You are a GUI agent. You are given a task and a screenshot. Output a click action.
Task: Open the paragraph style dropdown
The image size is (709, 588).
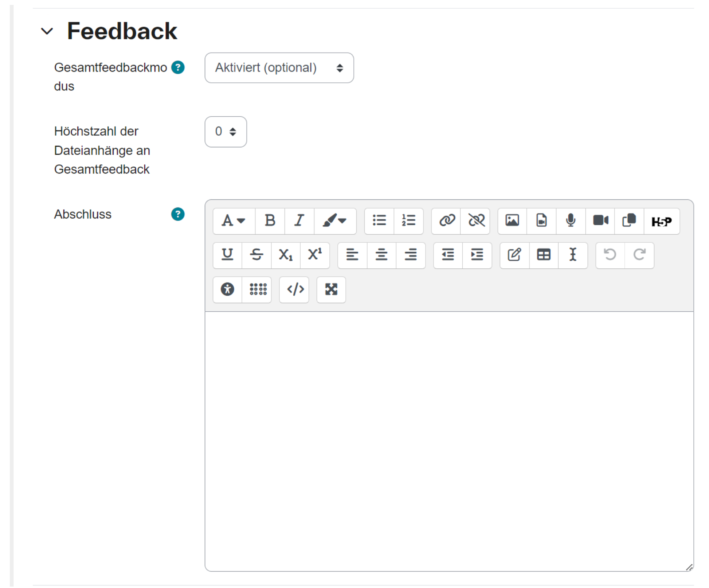pos(233,221)
